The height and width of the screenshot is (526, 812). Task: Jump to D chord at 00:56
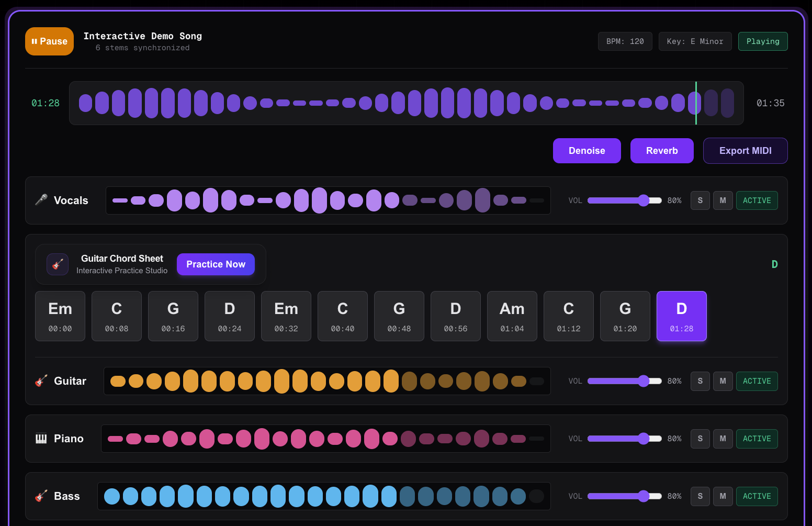[456, 316]
